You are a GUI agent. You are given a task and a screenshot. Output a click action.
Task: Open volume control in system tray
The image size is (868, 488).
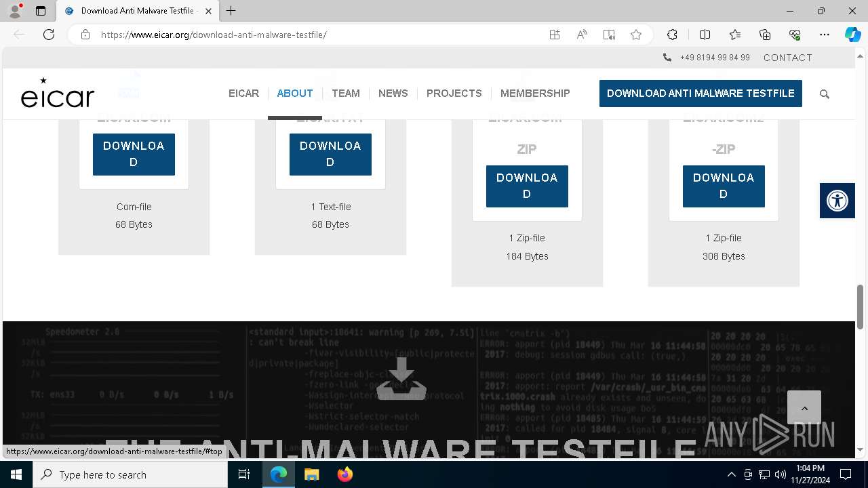pyautogui.click(x=781, y=474)
